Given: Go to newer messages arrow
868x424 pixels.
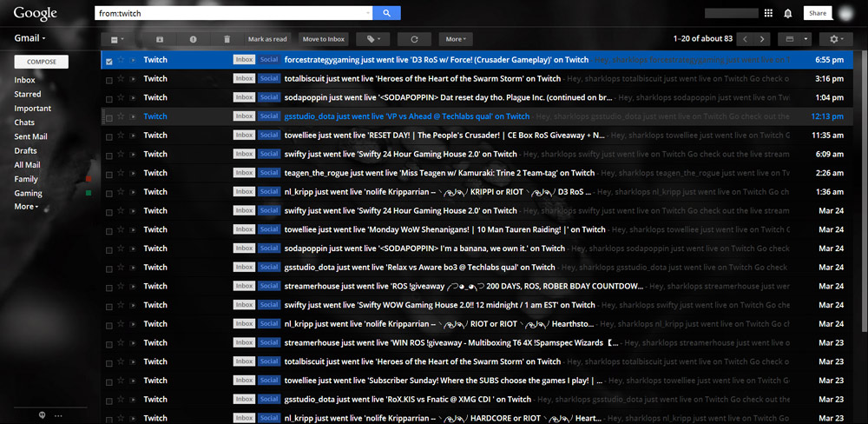Looking at the screenshot, I should tap(746, 39).
